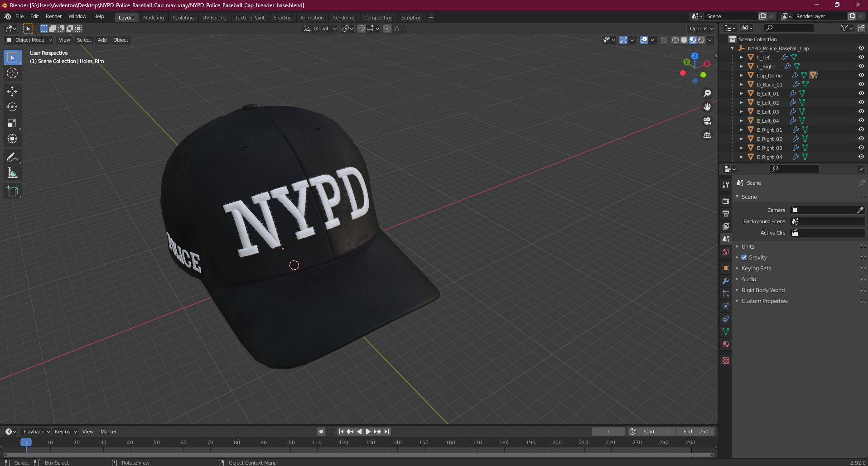The height and width of the screenshot is (466, 868).
Task: Expand the Custom Properties panel
Action: tap(764, 301)
